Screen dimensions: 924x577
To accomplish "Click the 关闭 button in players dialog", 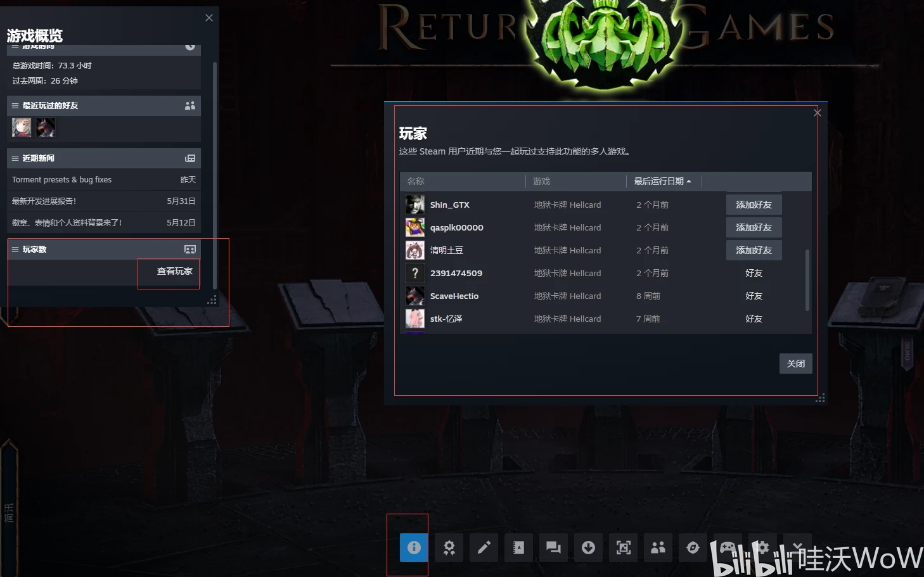I will pos(796,364).
